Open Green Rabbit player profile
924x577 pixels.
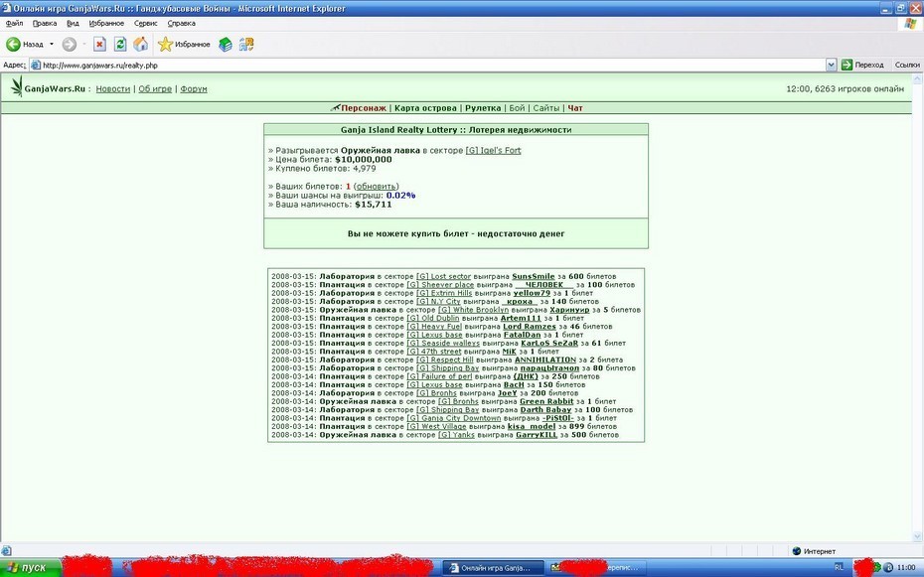(546, 401)
